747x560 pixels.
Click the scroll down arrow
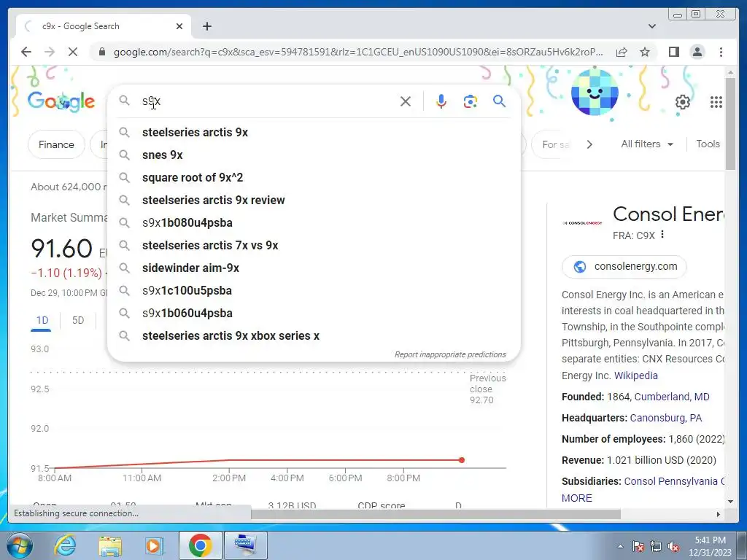point(730,502)
